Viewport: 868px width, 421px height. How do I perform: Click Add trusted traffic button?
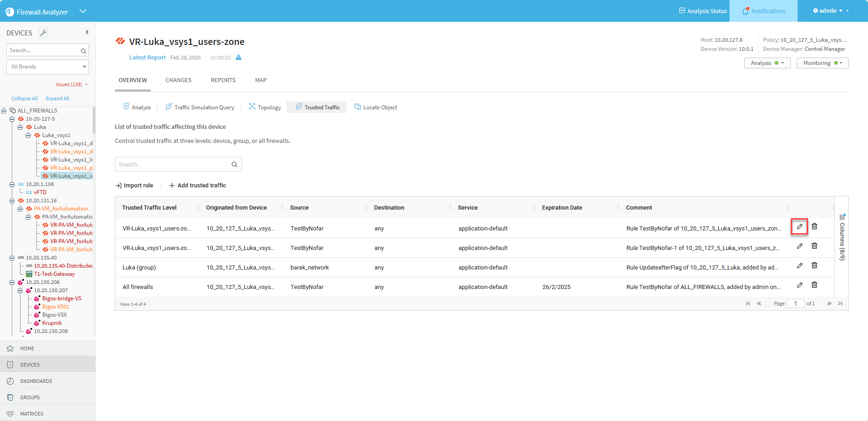point(197,186)
